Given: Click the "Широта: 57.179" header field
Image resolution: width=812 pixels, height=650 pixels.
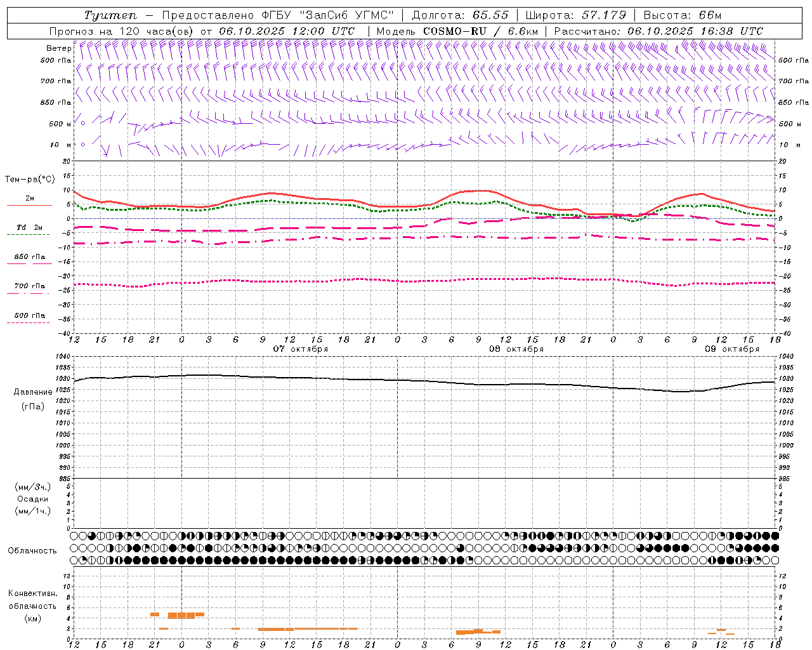Looking at the screenshot, I should click(575, 15).
